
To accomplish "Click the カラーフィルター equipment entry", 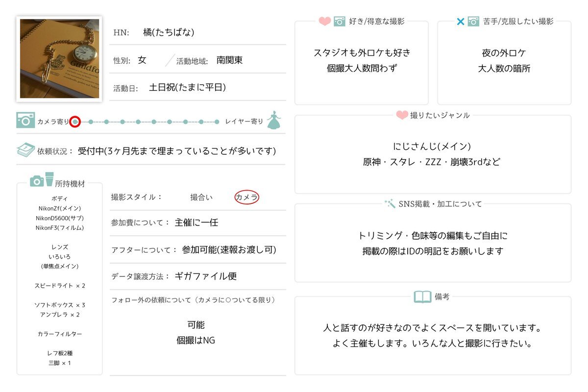I will [x=60, y=334].
